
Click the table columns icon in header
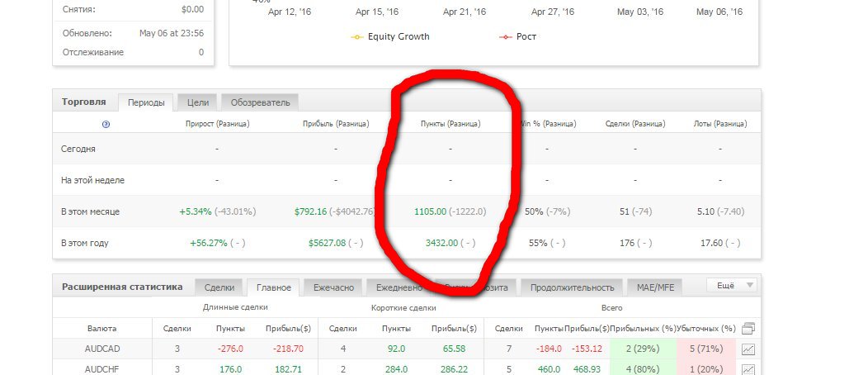point(748,329)
